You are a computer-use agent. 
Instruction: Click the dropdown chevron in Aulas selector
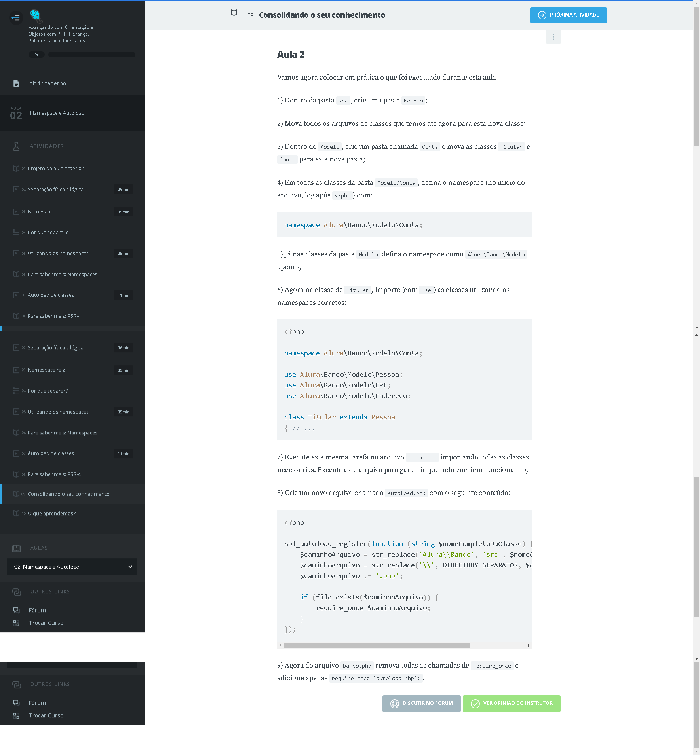click(130, 567)
